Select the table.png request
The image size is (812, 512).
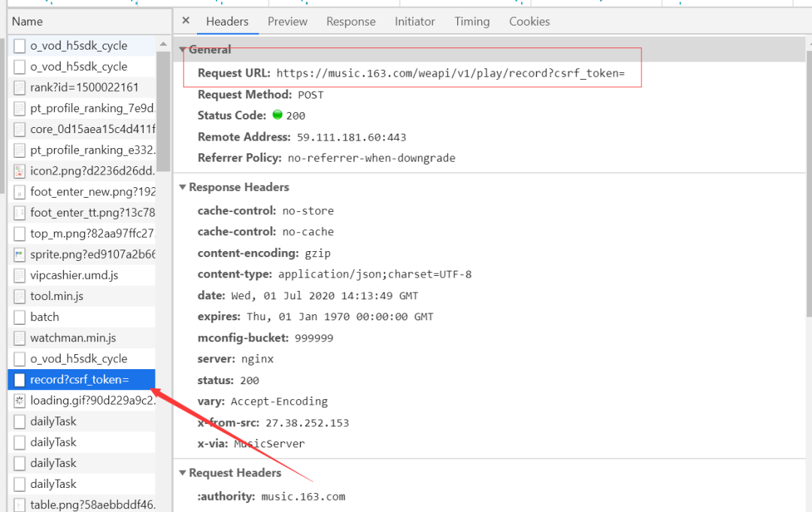tap(82, 504)
